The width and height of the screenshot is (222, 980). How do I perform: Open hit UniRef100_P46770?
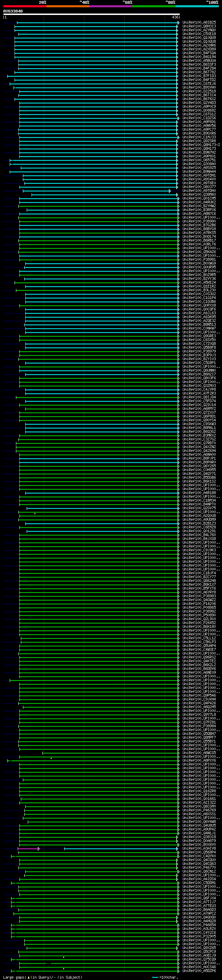pyautogui.click(x=199, y=867)
